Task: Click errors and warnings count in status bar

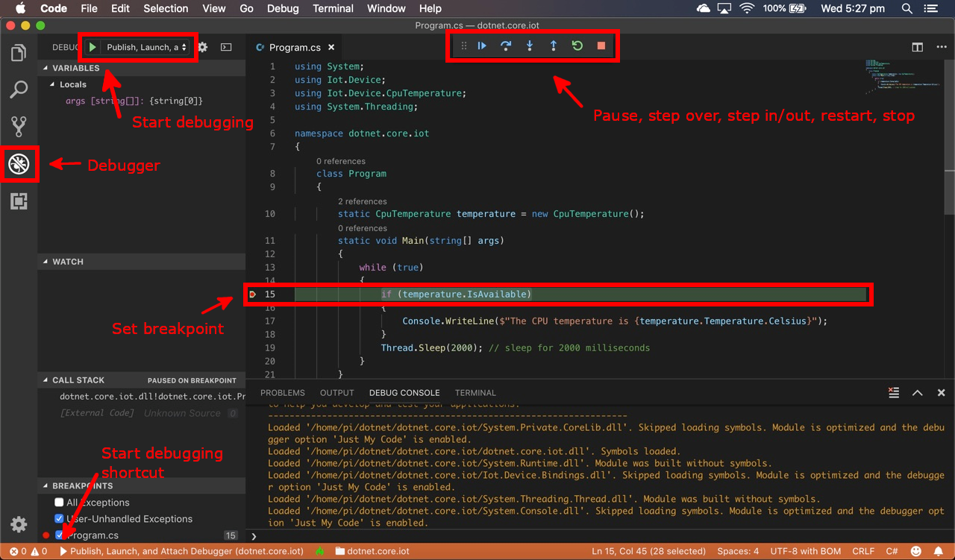Action: pyautogui.click(x=28, y=551)
